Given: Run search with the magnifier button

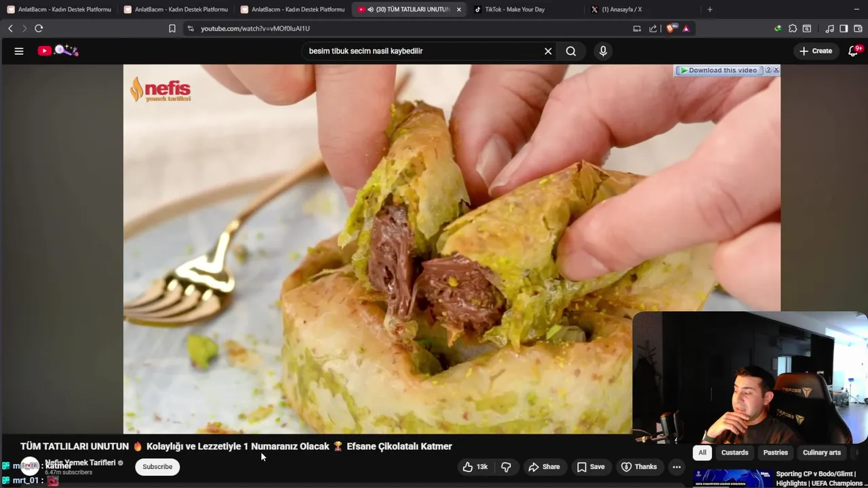Looking at the screenshot, I should [x=571, y=51].
